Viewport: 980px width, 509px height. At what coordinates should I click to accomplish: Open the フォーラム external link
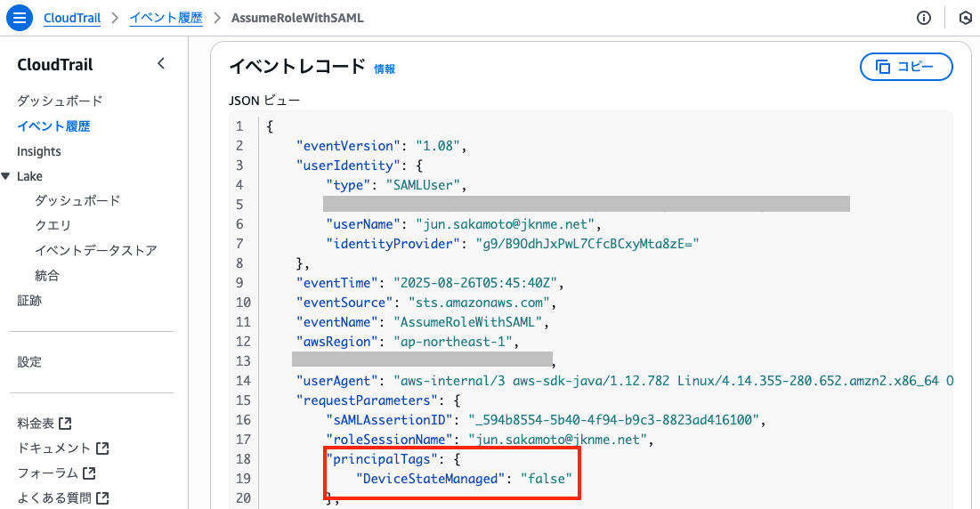pos(56,473)
